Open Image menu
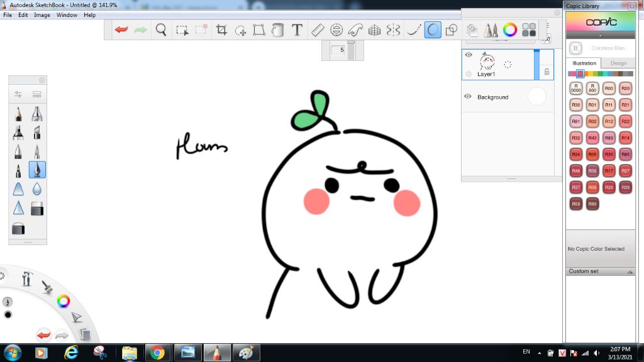644x362 pixels. pyautogui.click(x=42, y=15)
